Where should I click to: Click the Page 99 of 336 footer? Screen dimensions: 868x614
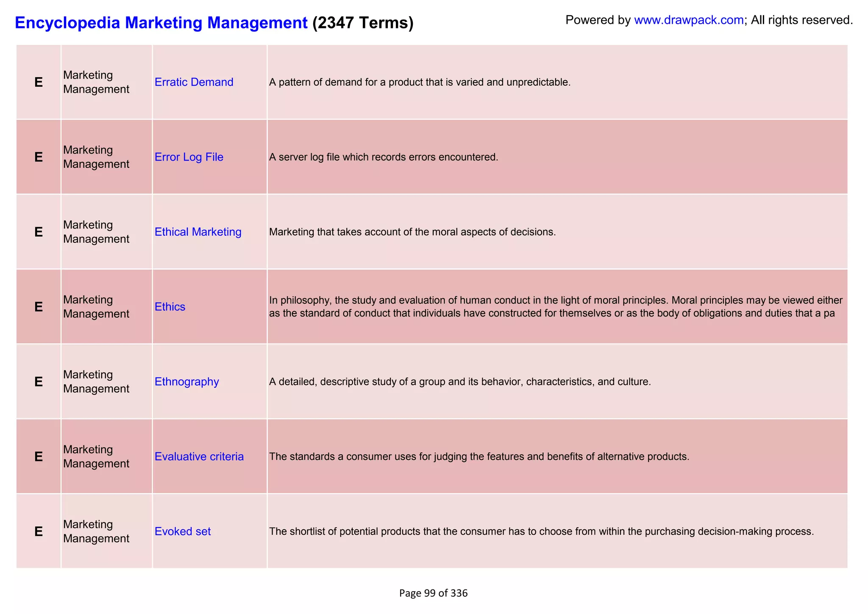[433, 593]
